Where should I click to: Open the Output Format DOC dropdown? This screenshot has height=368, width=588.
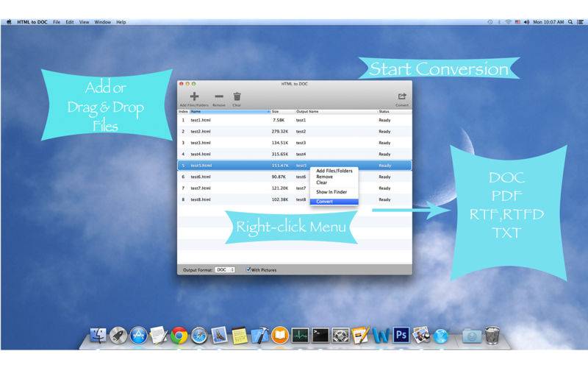(225, 269)
